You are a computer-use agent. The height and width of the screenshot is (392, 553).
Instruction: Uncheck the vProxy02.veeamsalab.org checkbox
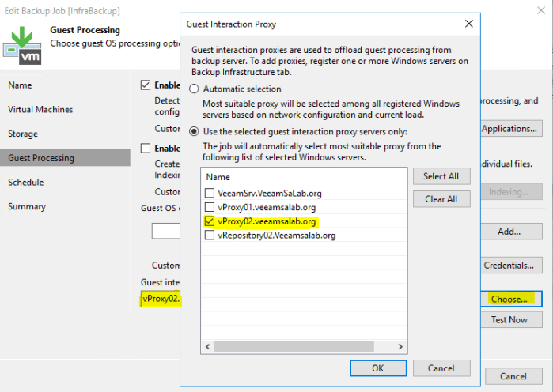point(210,221)
